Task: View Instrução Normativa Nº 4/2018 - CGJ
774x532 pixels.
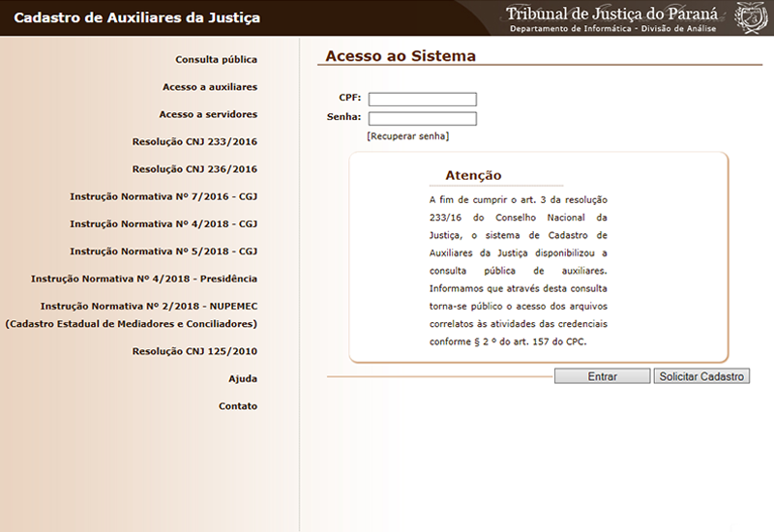Action: 164,223
